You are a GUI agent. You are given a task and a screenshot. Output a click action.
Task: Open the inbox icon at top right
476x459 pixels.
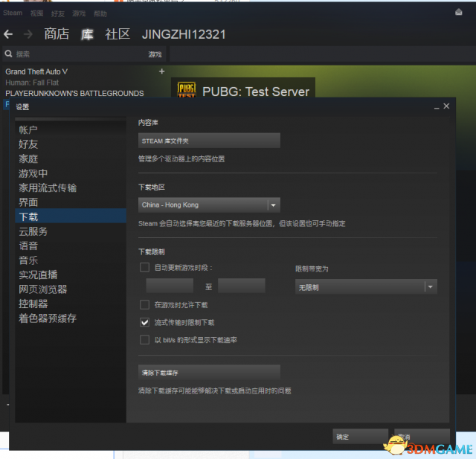459,12
